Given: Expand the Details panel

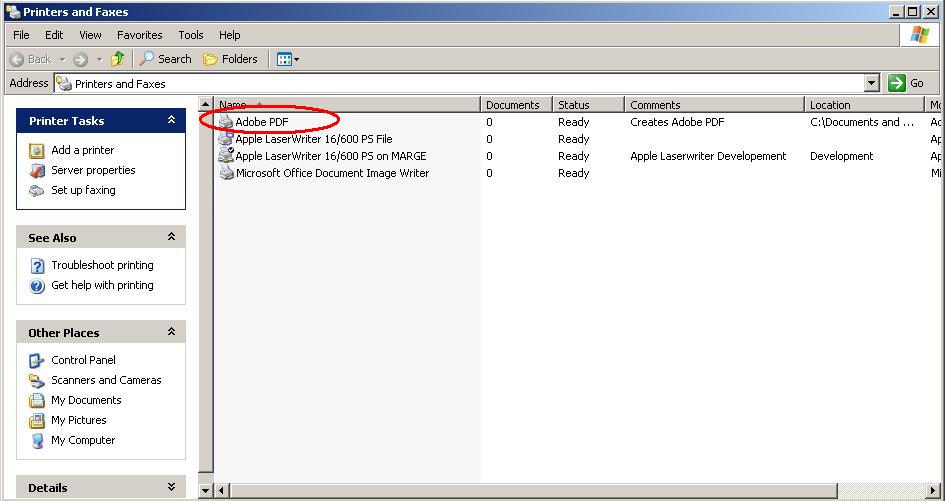Looking at the screenshot, I should tap(171, 487).
